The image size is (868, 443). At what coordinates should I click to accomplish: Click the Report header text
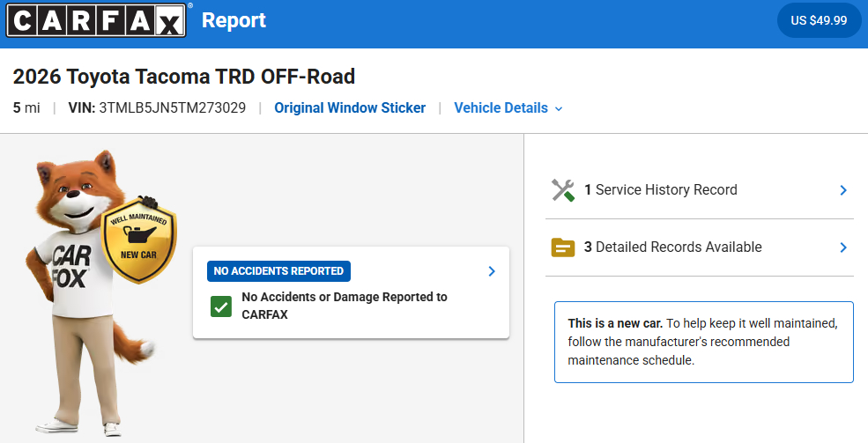coord(234,20)
